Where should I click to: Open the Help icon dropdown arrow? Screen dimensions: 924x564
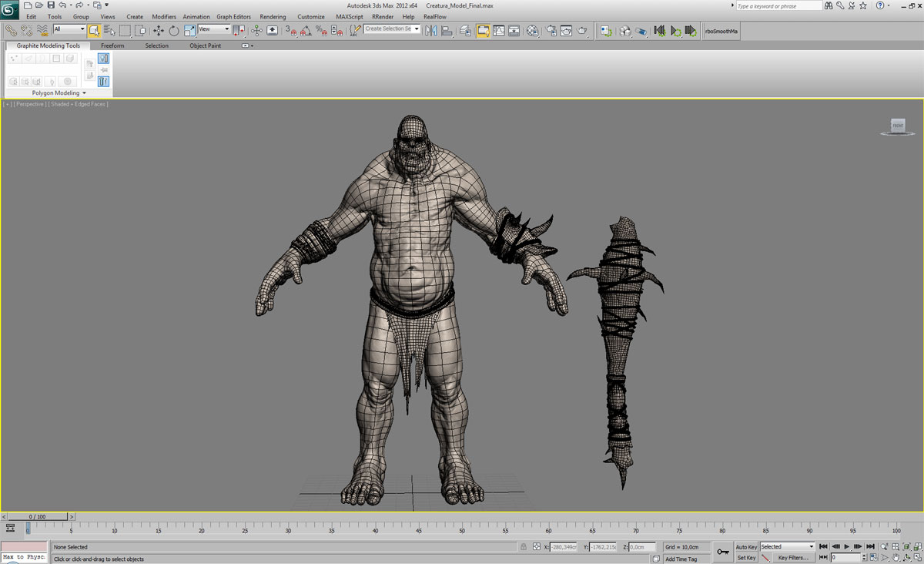click(889, 6)
